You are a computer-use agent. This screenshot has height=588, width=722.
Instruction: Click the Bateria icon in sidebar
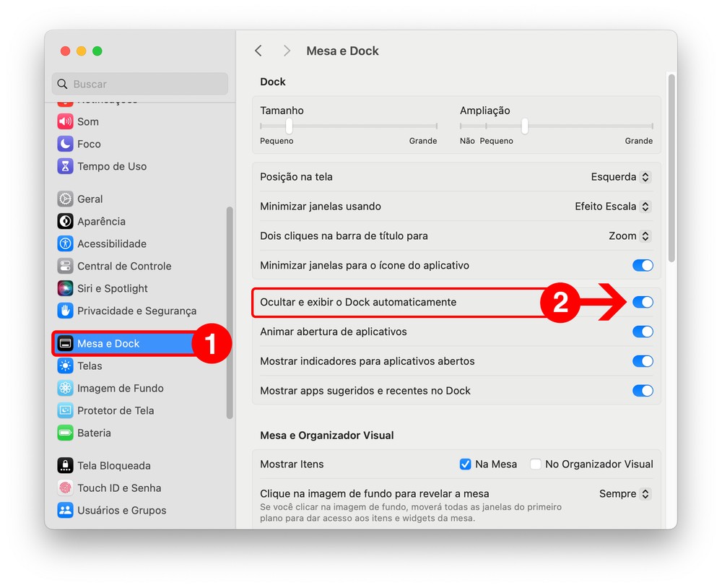(x=65, y=433)
